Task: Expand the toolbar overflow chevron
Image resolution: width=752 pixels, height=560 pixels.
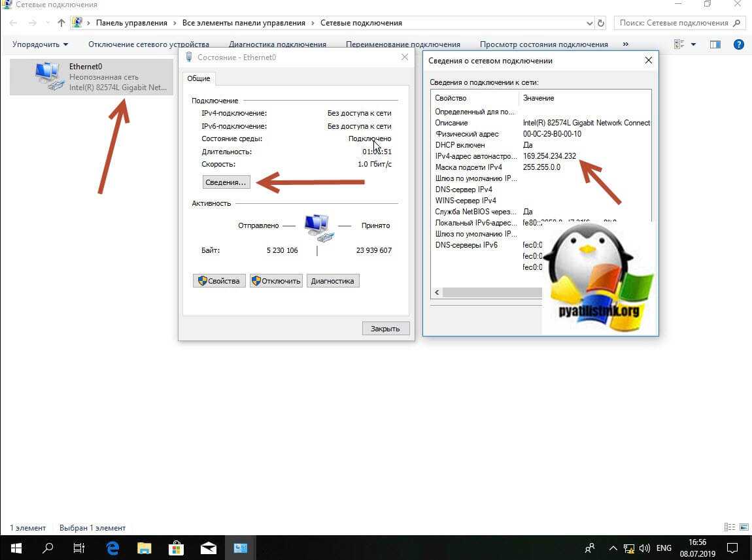Action: click(x=625, y=44)
